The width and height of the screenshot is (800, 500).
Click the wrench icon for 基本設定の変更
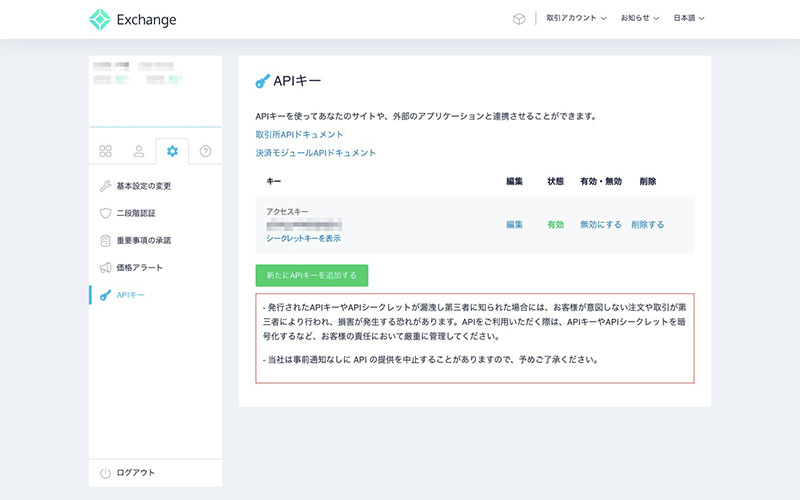[x=105, y=186]
